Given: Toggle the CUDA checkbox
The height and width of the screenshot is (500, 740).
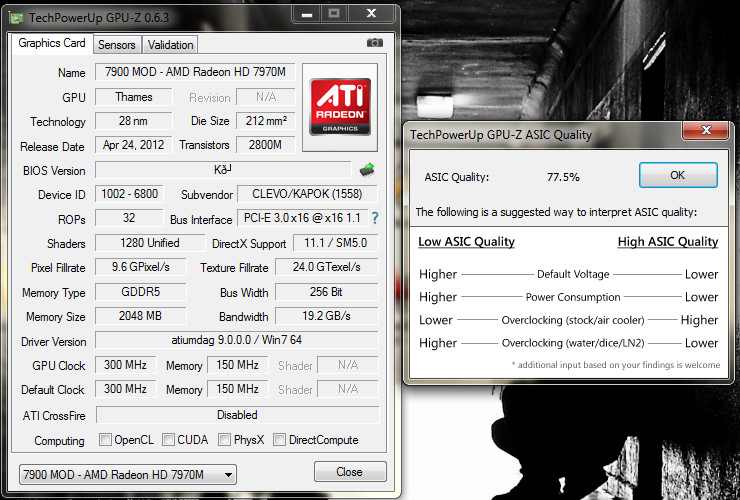Looking at the screenshot, I should point(168,440).
